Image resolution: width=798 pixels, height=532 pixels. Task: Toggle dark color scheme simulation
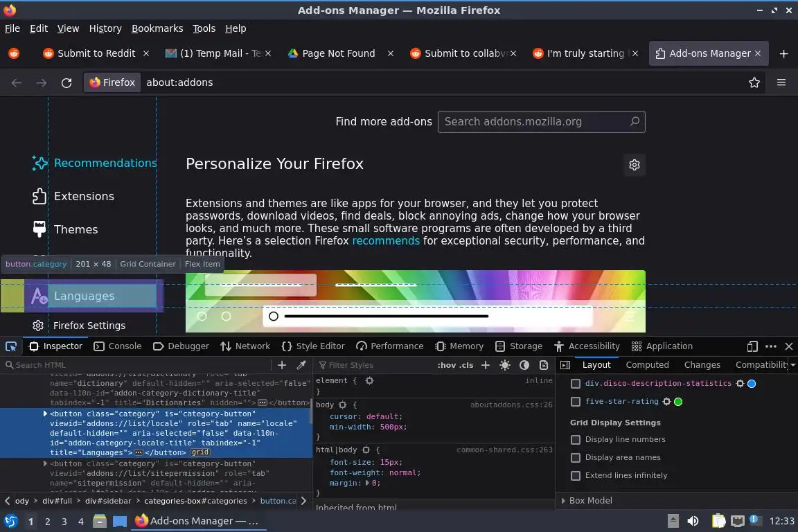click(524, 365)
